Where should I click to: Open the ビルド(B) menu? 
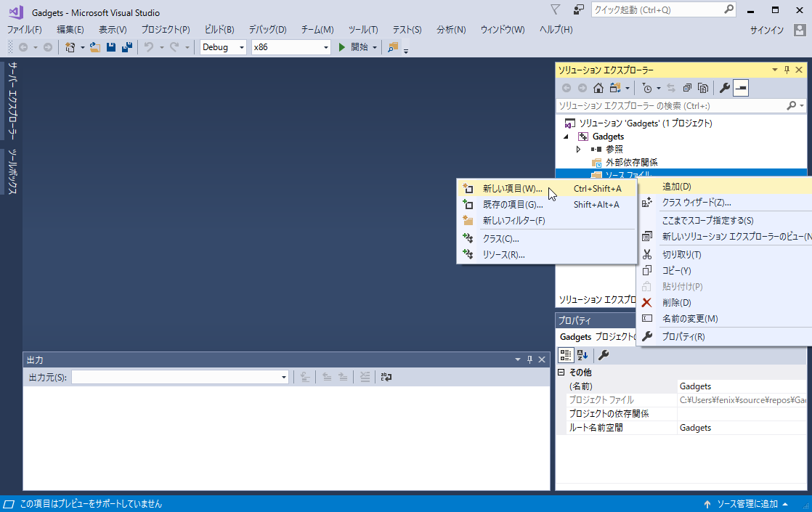219,30
